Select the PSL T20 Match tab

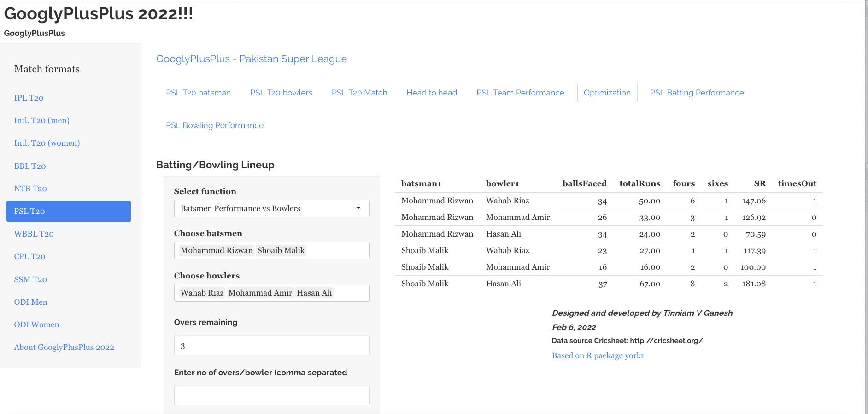coord(359,93)
